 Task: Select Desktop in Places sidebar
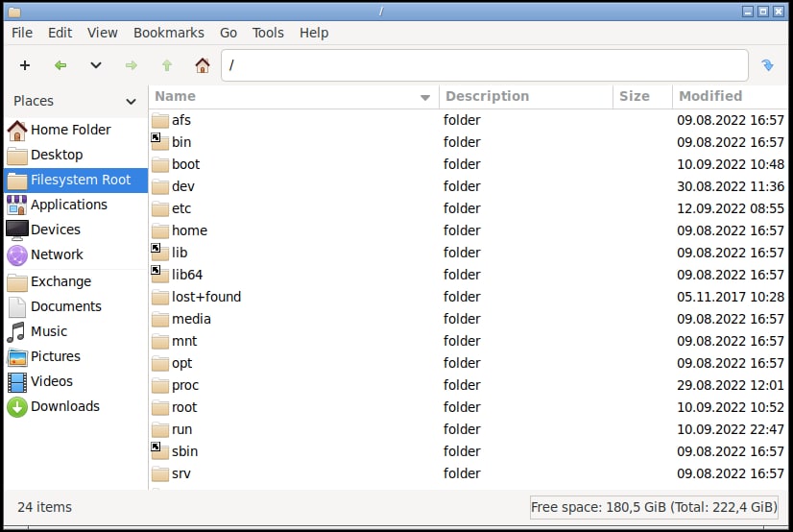(76, 155)
